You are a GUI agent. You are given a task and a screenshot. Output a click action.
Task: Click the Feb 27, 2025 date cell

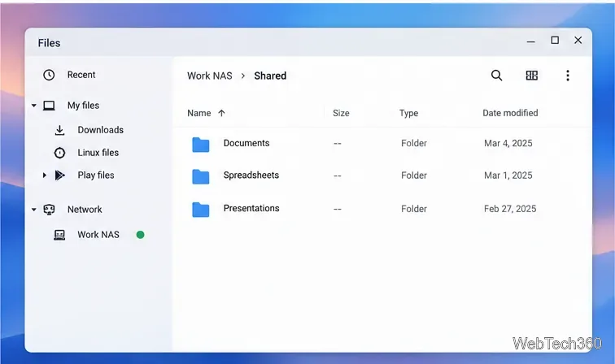click(x=510, y=209)
